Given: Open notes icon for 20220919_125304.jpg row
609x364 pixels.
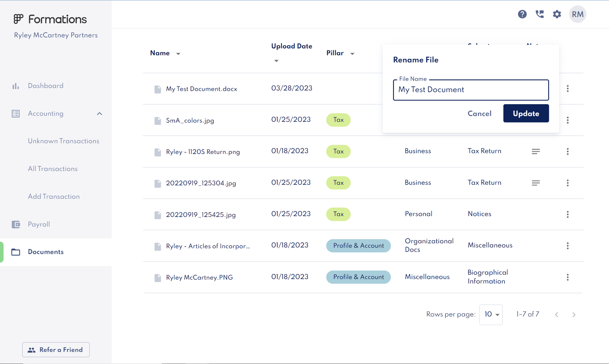Looking at the screenshot, I should click(x=535, y=183).
